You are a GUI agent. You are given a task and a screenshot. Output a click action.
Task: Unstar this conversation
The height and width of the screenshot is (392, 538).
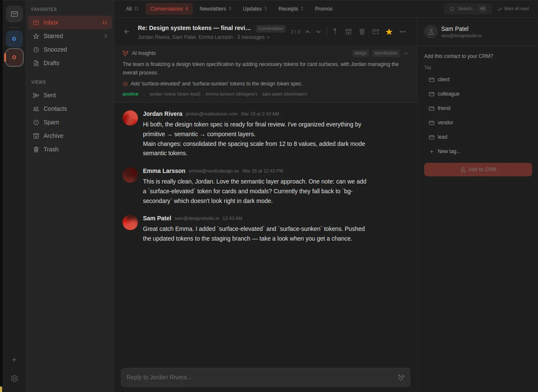(x=389, y=31)
